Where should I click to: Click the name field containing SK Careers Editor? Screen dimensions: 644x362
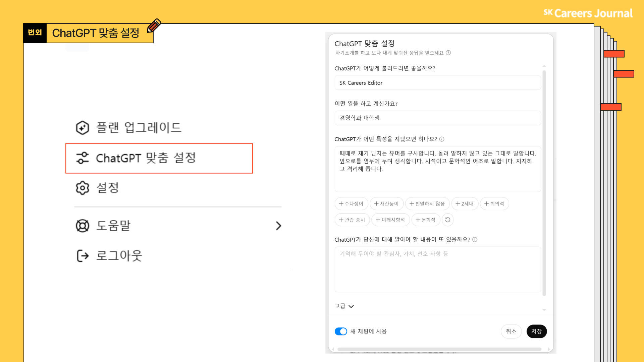tap(437, 83)
